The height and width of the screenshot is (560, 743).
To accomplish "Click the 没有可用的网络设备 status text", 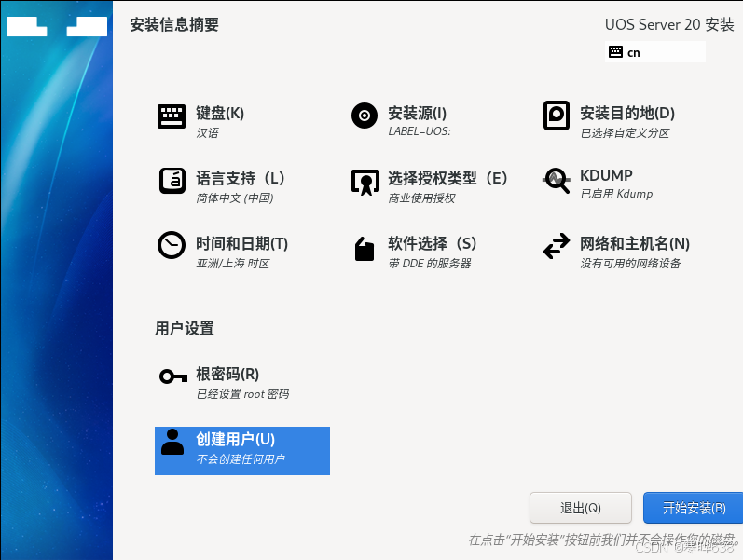I will 630,264.
